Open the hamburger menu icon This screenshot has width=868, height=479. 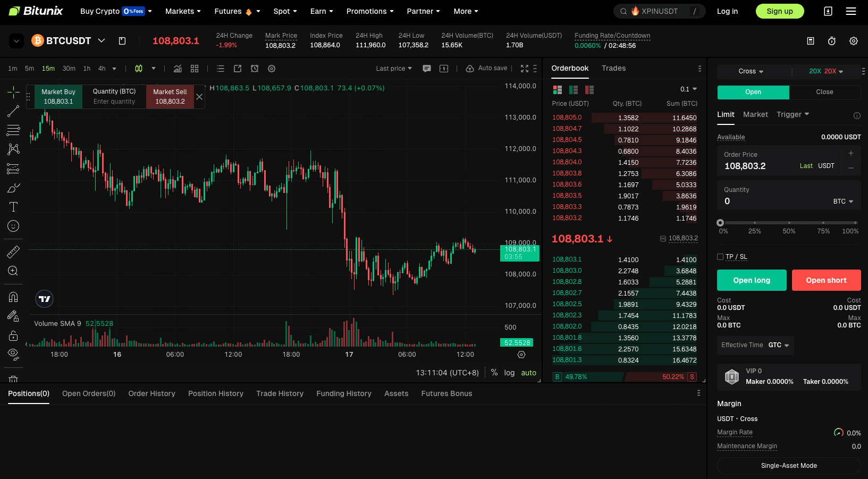point(851,11)
